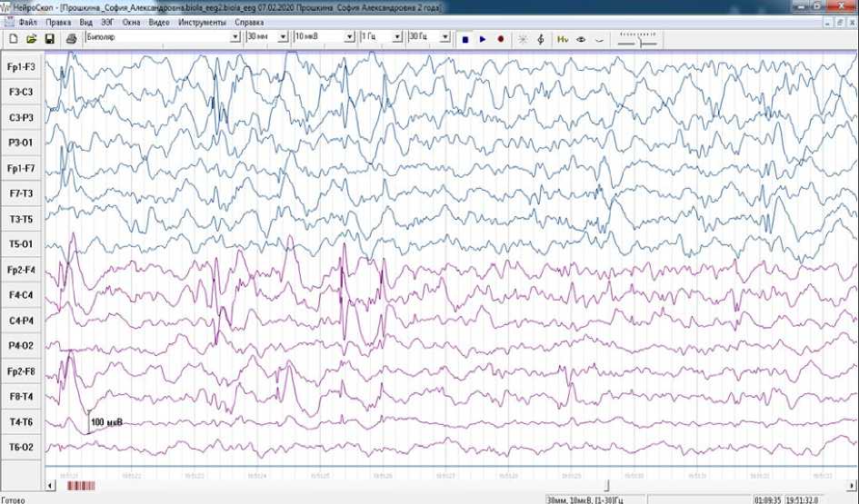Save the recording with the floppy disk icon
The height and width of the screenshot is (504, 859).
pyautogui.click(x=49, y=39)
